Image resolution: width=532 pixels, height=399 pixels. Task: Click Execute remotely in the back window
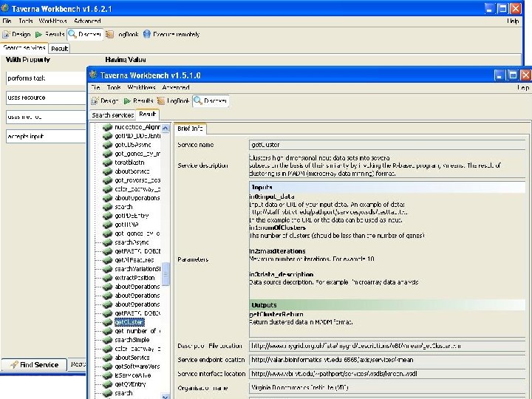(176, 34)
